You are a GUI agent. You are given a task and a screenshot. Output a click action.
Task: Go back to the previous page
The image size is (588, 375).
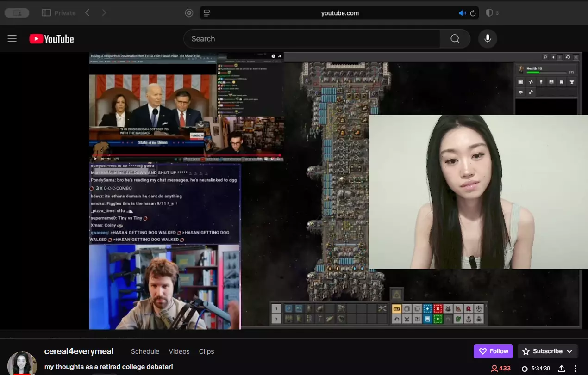pyautogui.click(x=87, y=13)
